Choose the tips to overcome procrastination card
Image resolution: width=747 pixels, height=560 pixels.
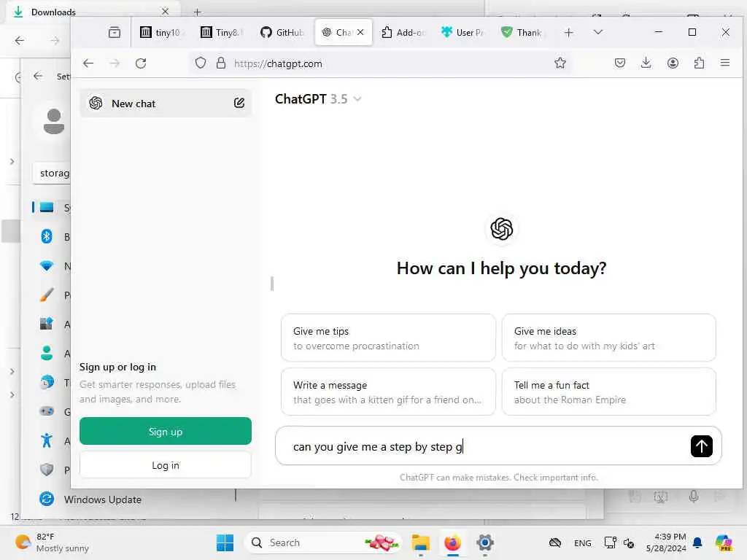point(388,338)
